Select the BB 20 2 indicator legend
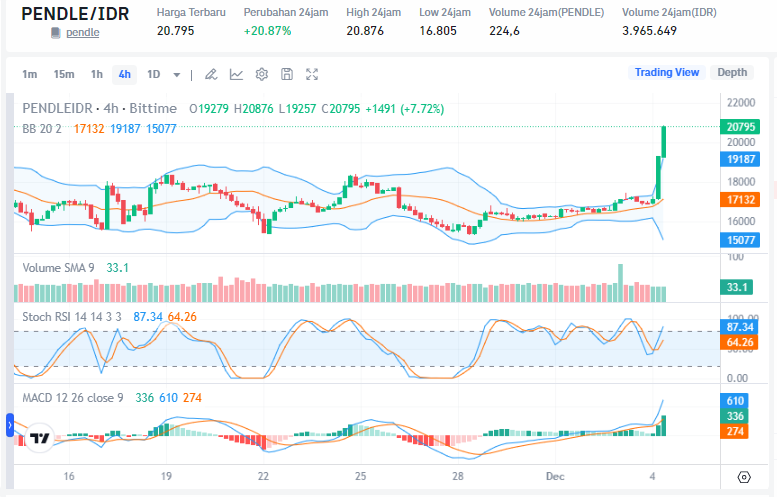777x497 pixels. click(x=42, y=129)
